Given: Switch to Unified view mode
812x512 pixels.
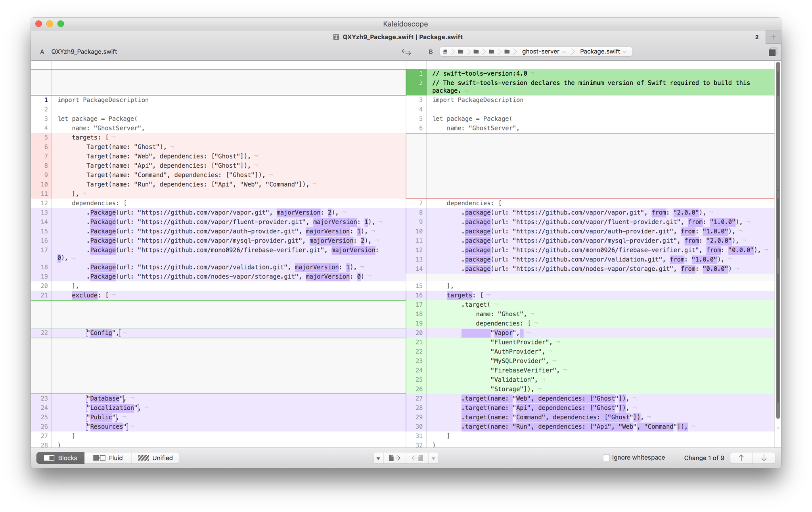Looking at the screenshot, I should [155, 458].
